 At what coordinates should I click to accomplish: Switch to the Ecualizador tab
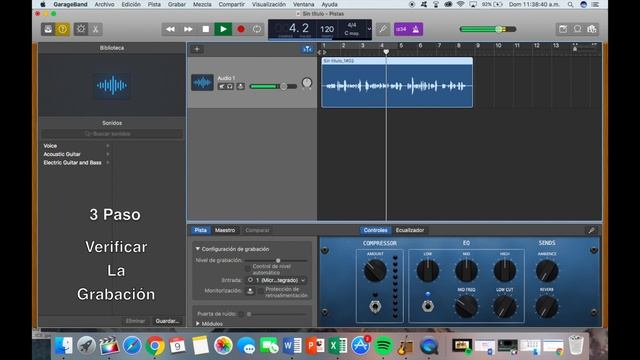(x=410, y=230)
